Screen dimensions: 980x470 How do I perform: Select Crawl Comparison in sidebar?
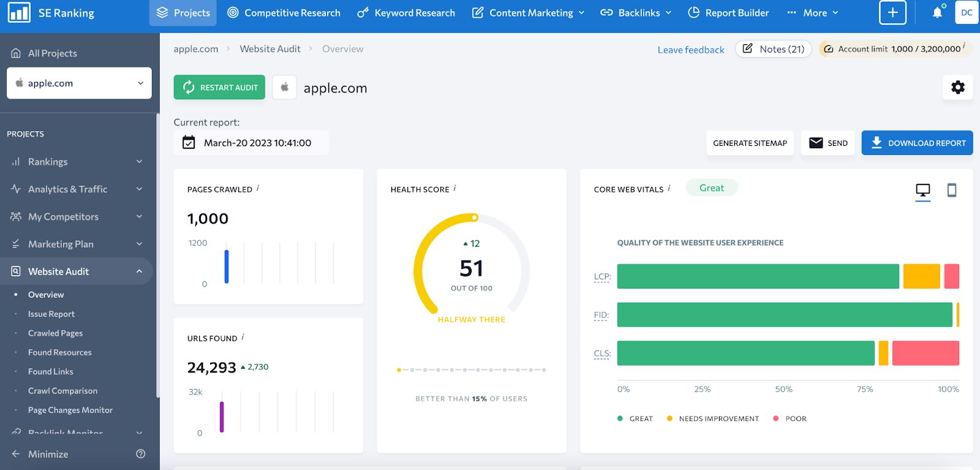pos(62,390)
